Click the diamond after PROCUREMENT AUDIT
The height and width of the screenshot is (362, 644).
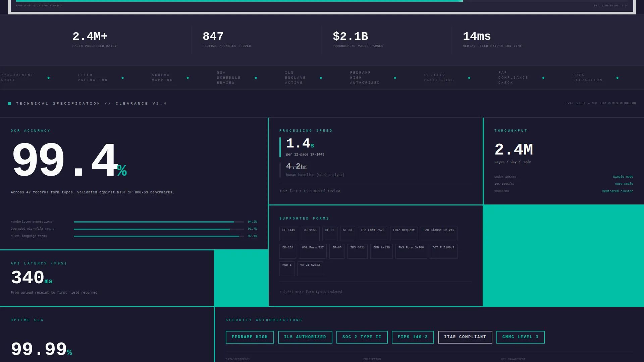pos(49,78)
